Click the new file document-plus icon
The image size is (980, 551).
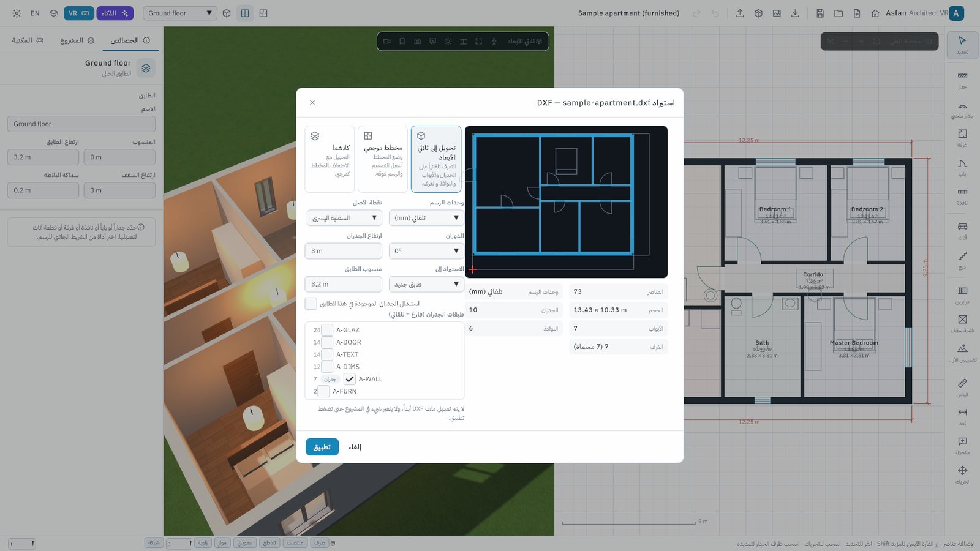pos(857,13)
